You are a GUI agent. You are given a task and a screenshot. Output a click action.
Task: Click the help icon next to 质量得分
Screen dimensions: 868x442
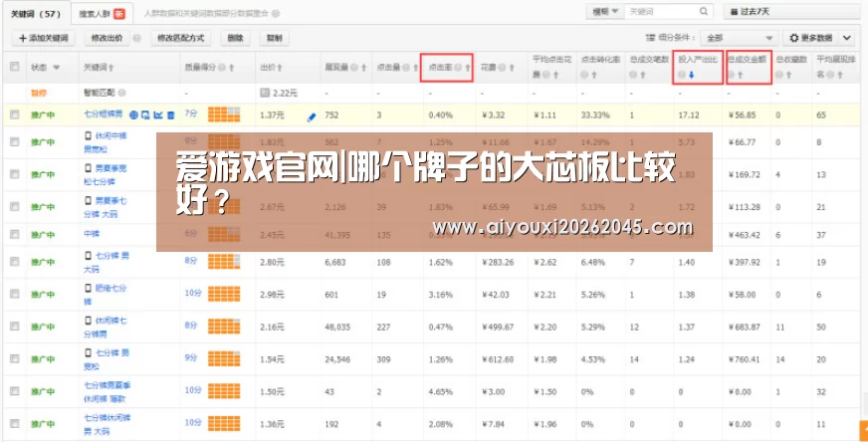click(x=222, y=68)
